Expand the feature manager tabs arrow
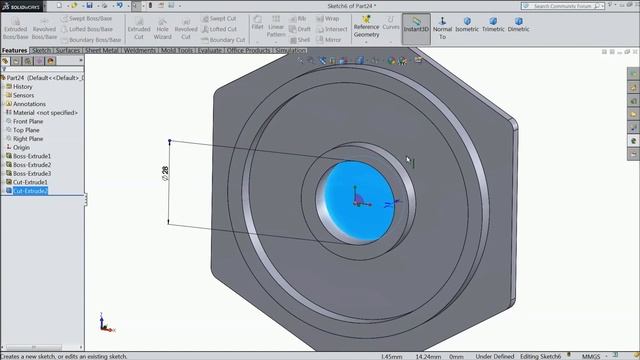The image size is (640, 360). click(x=81, y=60)
